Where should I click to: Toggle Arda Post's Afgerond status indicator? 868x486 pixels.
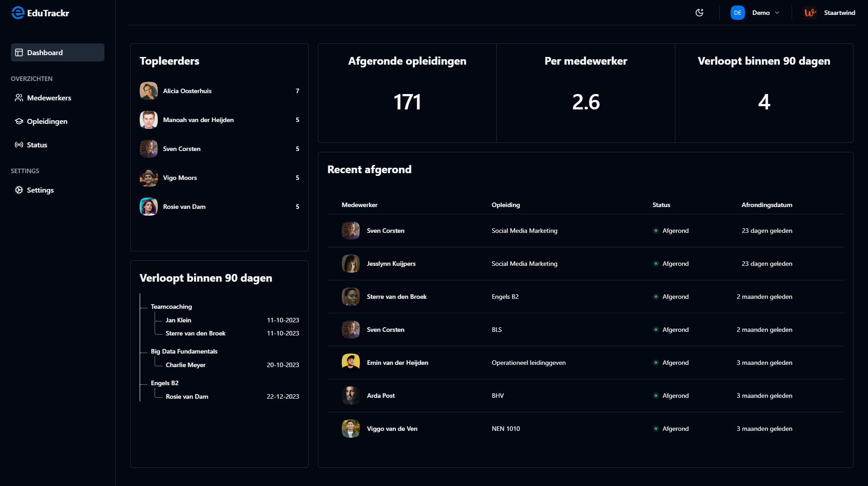coord(656,396)
